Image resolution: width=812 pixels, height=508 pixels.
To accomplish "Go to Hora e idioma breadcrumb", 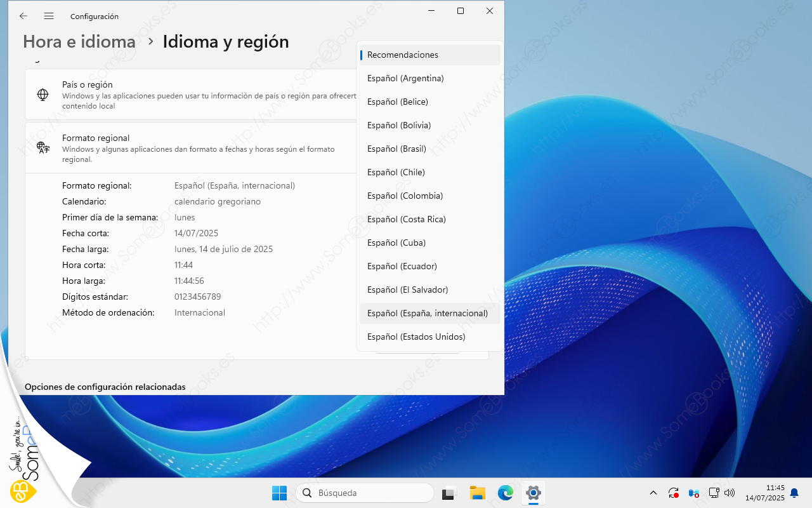I will [79, 42].
